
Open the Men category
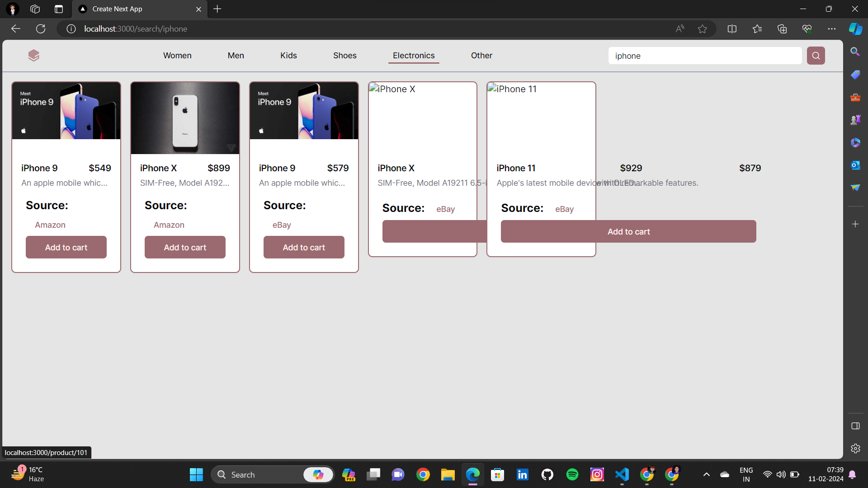(236, 56)
